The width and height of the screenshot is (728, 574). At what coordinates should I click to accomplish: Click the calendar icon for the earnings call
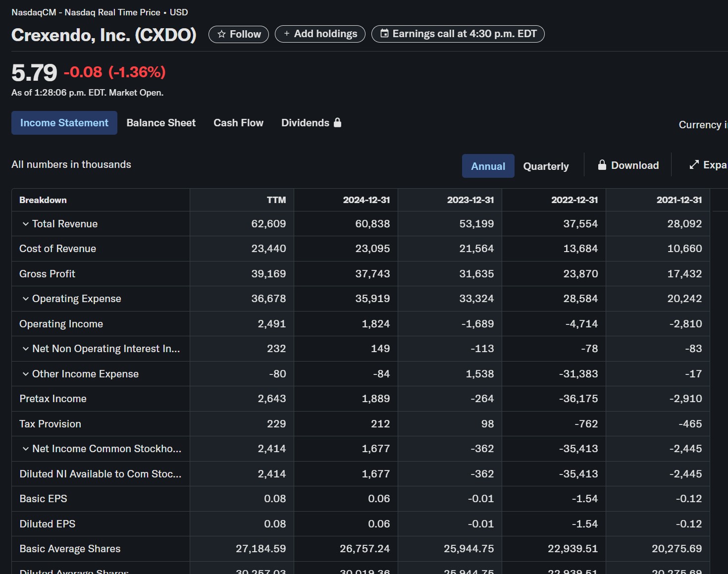[x=384, y=34]
